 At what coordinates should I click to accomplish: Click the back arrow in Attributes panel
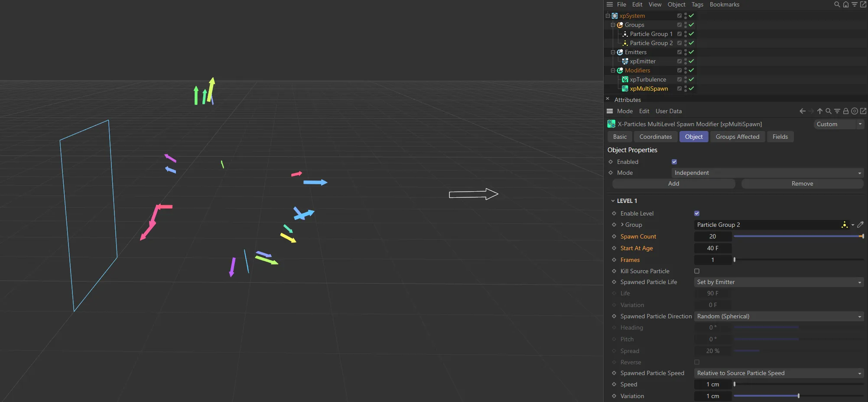[802, 111]
